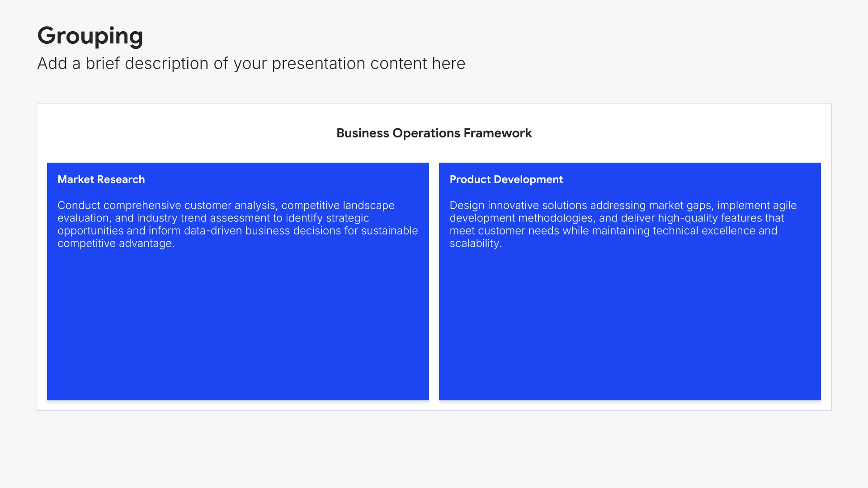Click "competitive advantage." in Market Research text
868x488 pixels.
(x=116, y=244)
